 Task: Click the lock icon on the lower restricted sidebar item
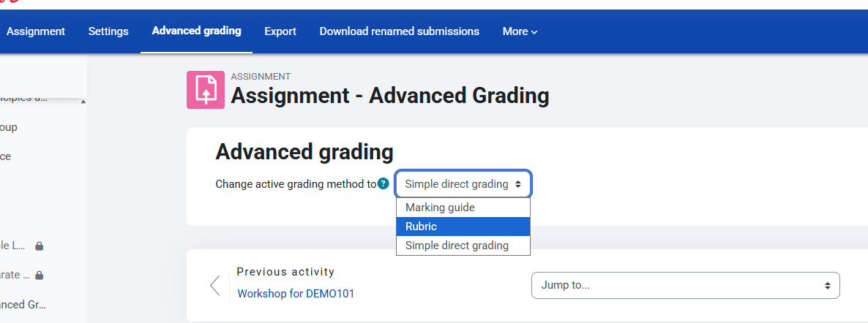click(x=40, y=275)
